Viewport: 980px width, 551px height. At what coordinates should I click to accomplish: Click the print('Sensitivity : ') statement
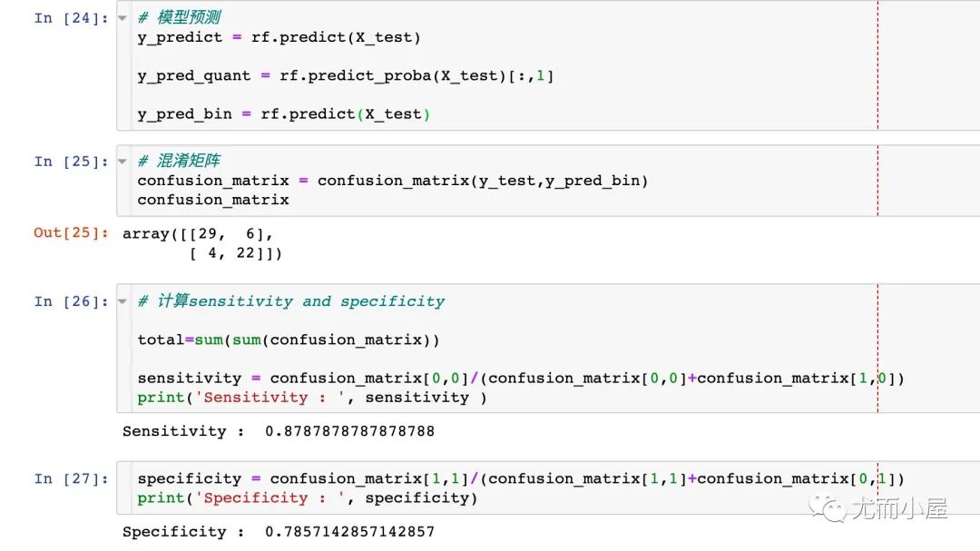point(311,398)
